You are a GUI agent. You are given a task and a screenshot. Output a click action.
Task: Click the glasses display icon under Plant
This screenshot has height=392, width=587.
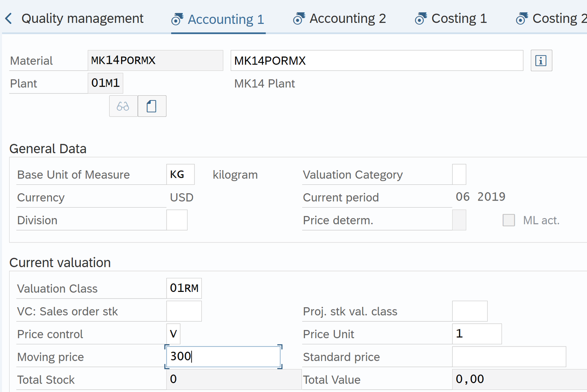[x=123, y=106]
